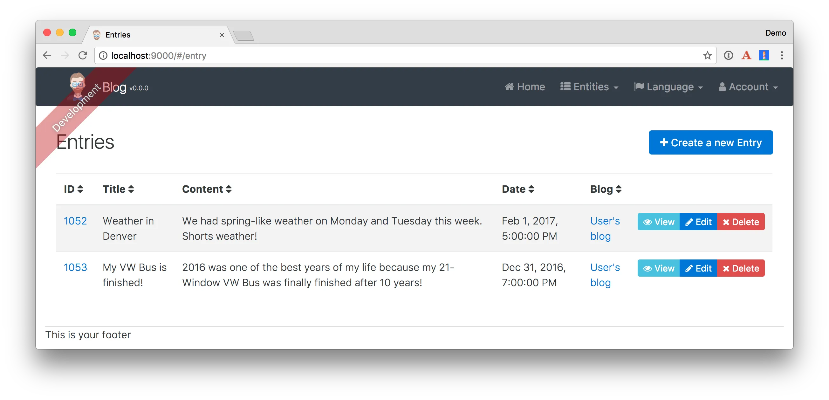829x400 pixels.
Task: Click Create a new Entry button
Action: tap(711, 143)
